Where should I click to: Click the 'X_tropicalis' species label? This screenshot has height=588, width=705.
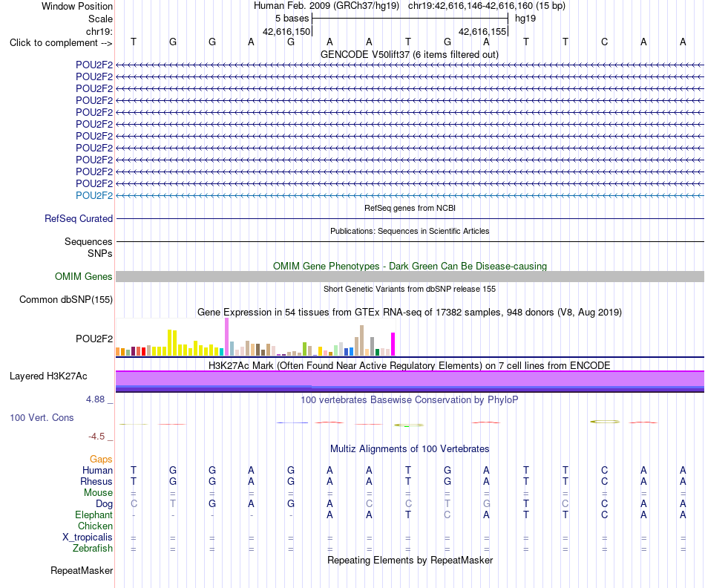88,538
